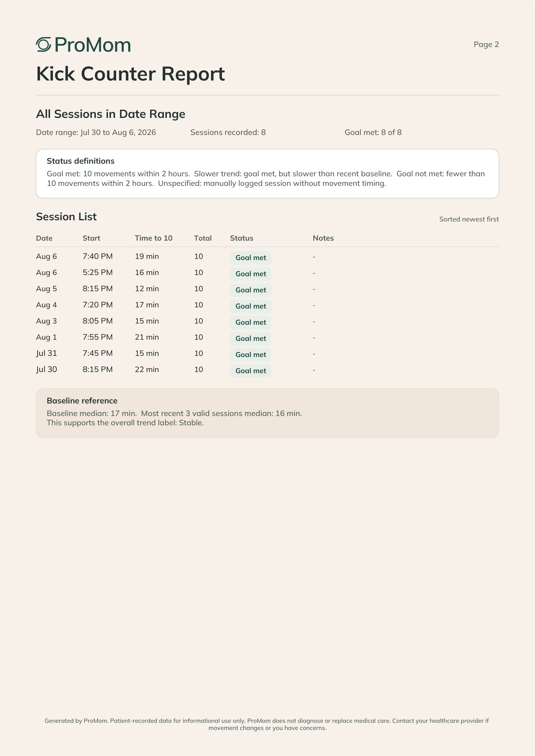The height and width of the screenshot is (756, 535).
Task: Click the Aug 5 date cell
Action: pos(46,289)
